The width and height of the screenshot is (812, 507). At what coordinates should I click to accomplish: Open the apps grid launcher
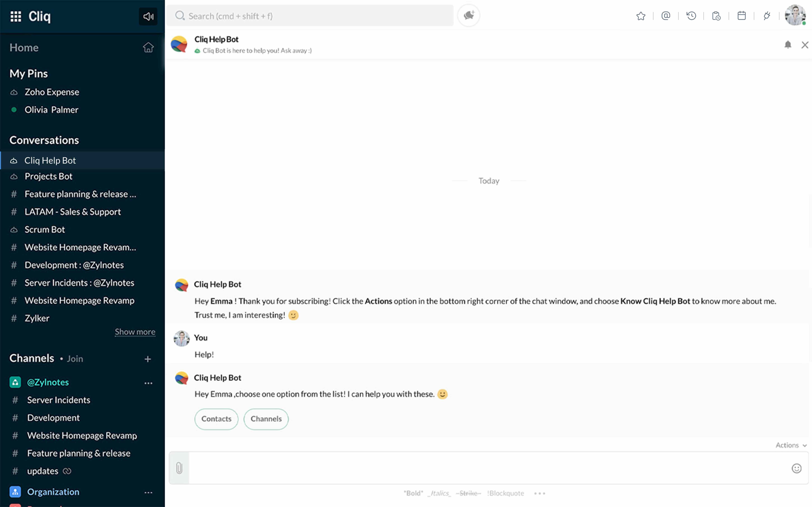click(16, 16)
